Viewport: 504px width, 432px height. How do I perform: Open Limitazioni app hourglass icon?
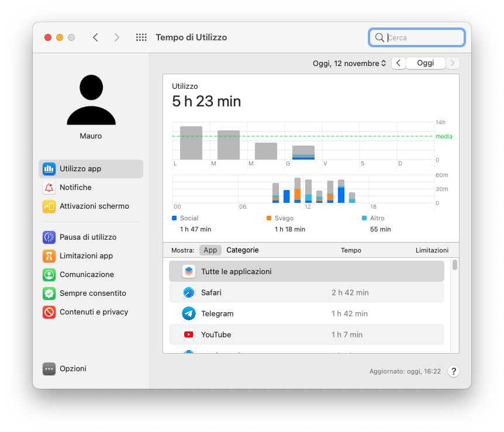point(49,256)
